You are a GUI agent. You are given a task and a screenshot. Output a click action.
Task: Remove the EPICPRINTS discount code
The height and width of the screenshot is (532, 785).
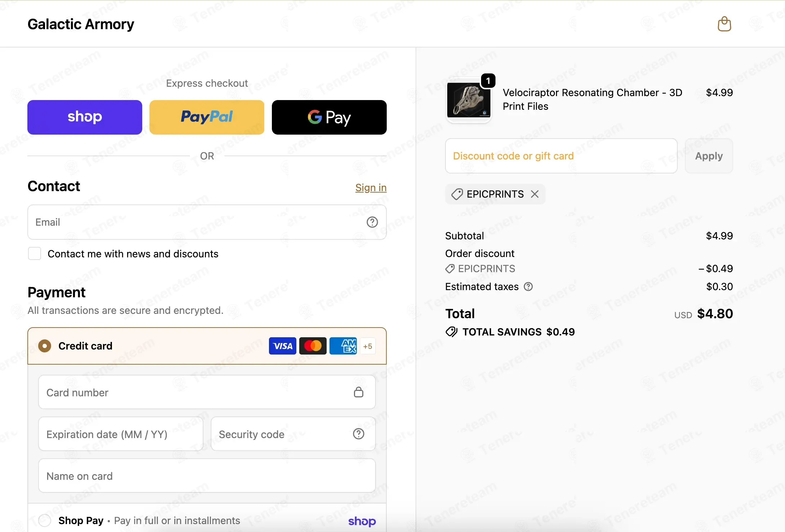(x=535, y=194)
